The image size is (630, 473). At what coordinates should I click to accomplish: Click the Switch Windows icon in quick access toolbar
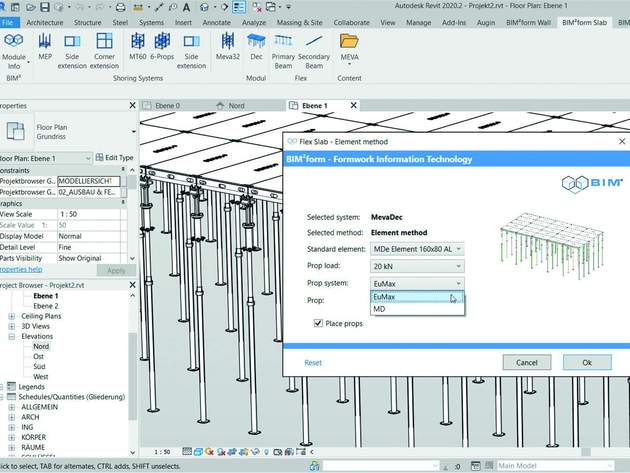click(271, 7)
